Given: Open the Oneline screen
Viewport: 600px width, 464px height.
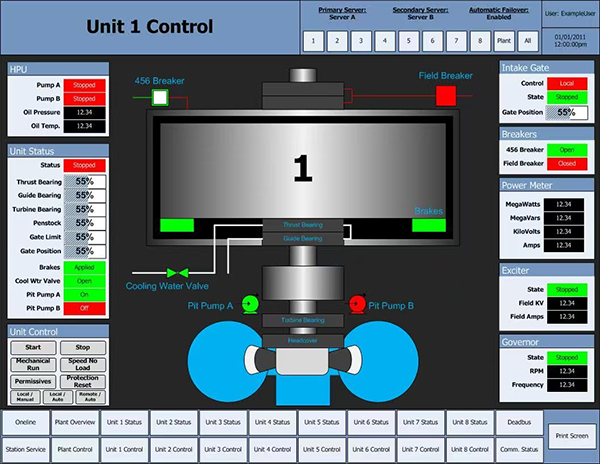Looking at the screenshot, I should coord(26,423).
